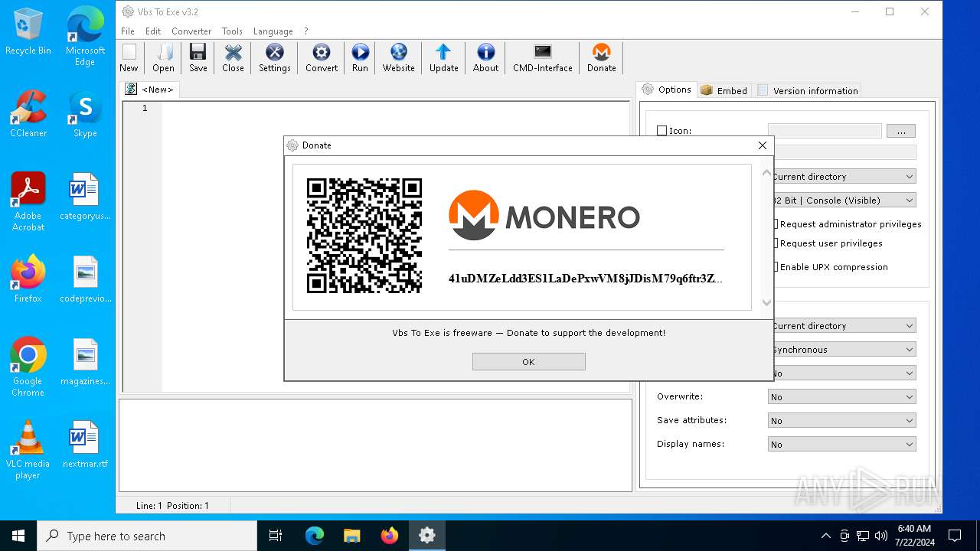Viewport: 980px width, 551px height.
Task: Switch to the Version information tab
Action: coord(808,90)
